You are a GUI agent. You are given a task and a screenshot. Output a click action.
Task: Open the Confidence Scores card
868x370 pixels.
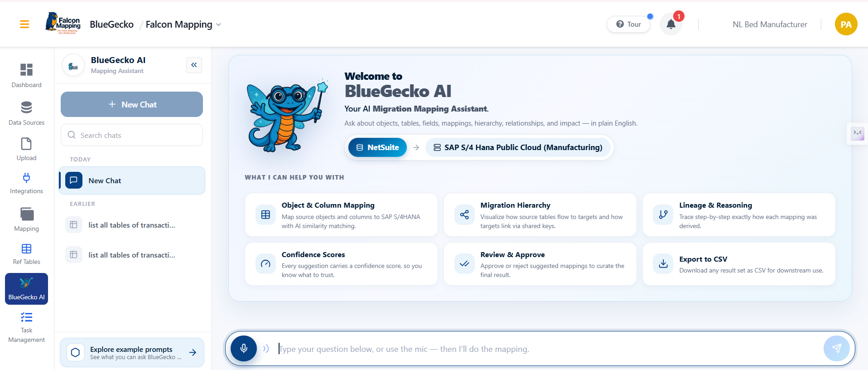(341, 264)
